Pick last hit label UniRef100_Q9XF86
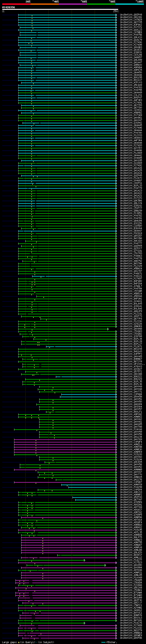146x644 pixels. point(131,638)
